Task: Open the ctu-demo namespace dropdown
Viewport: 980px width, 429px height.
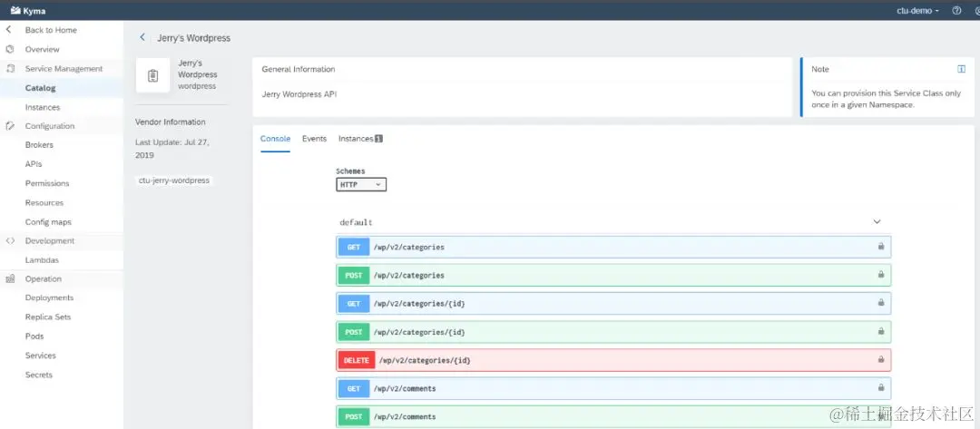Action: click(916, 11)
